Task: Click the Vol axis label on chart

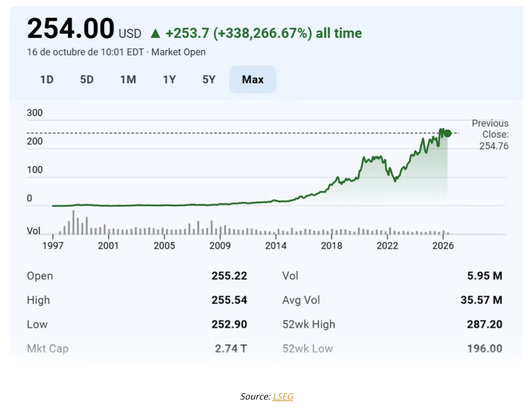Action: 33,231
